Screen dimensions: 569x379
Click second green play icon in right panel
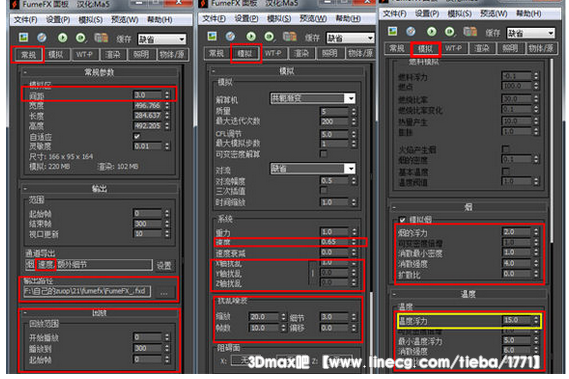[450, 32]
